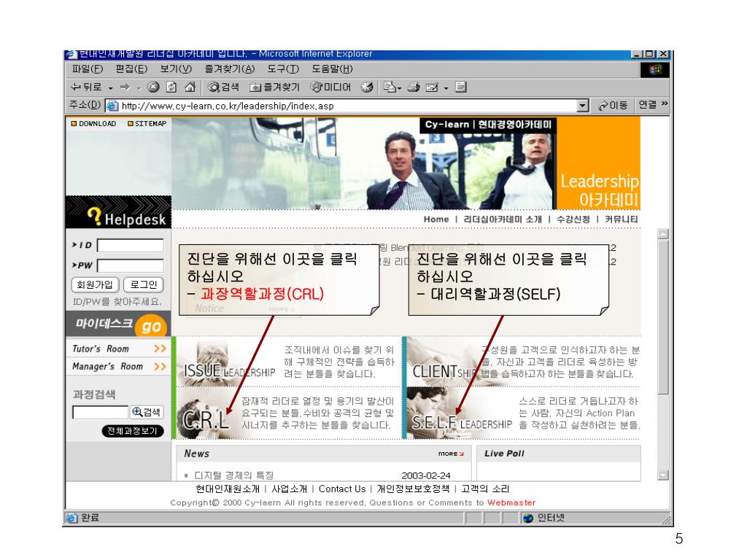
Task: Print the page with the printer icon
Action: tap(414, 87)
